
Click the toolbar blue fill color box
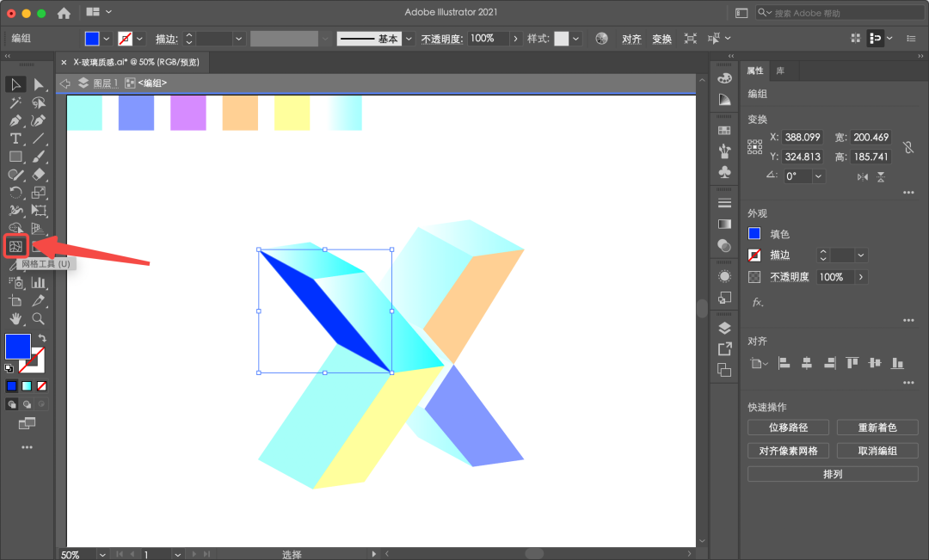click(18, 347)
